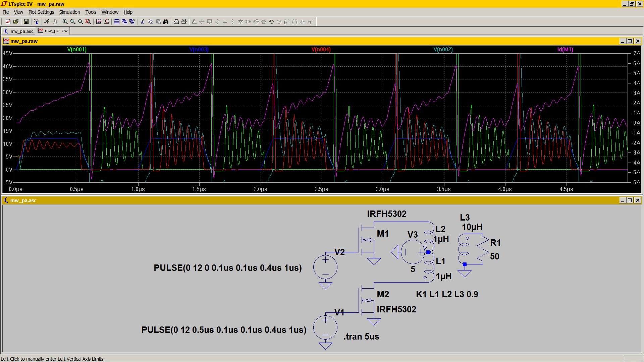The image size is (644, 362).
Task: Click the K1 L1 L2 L3 0.9 directive
Action: [447, 294]
